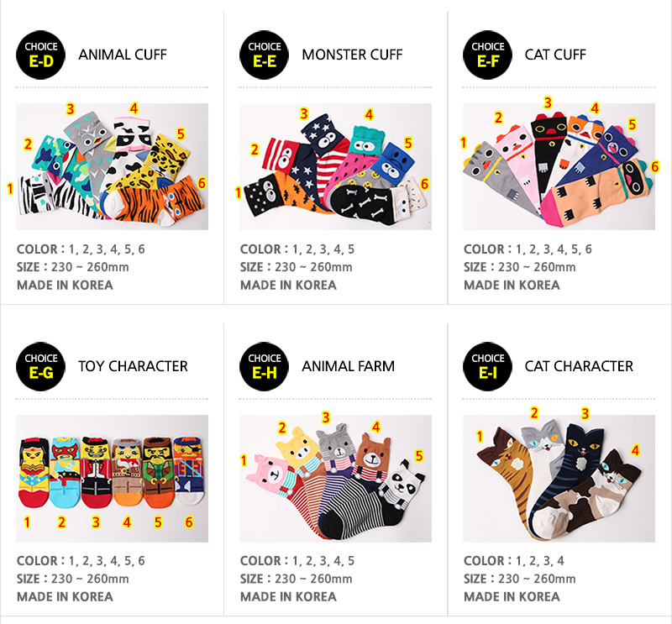672x624 pixels.
Task: Select the TOY CHARACTER title
Action: (133, 366)
